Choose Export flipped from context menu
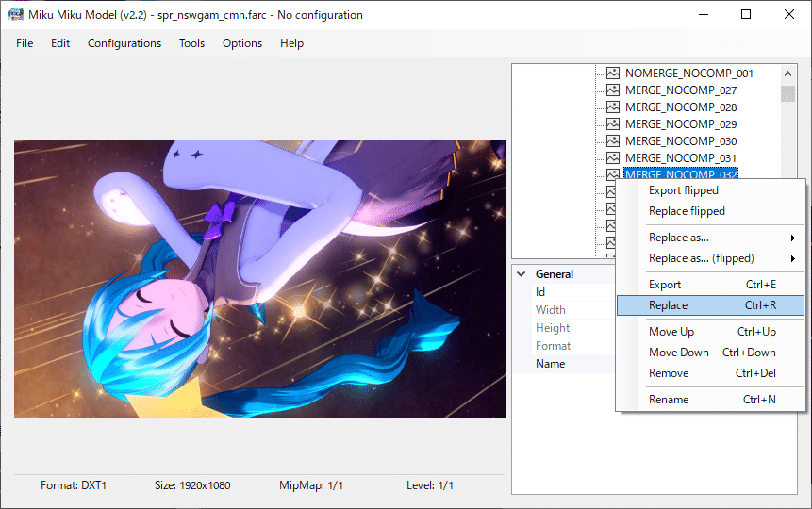This screenshot has width=812, height=509. pos(710,190)
